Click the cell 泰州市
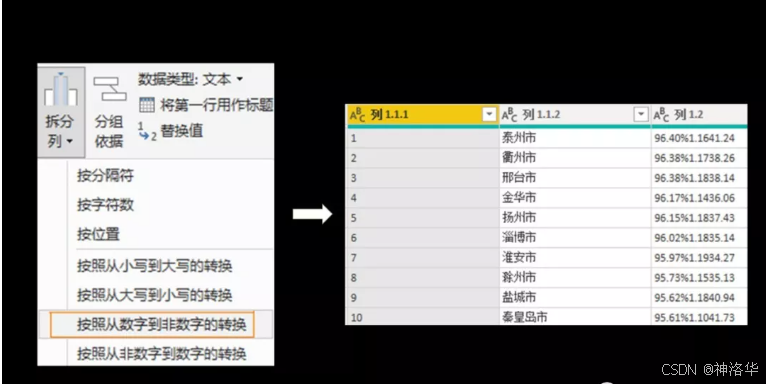Viewport: 766px width, 384px height. pos(574,138)
